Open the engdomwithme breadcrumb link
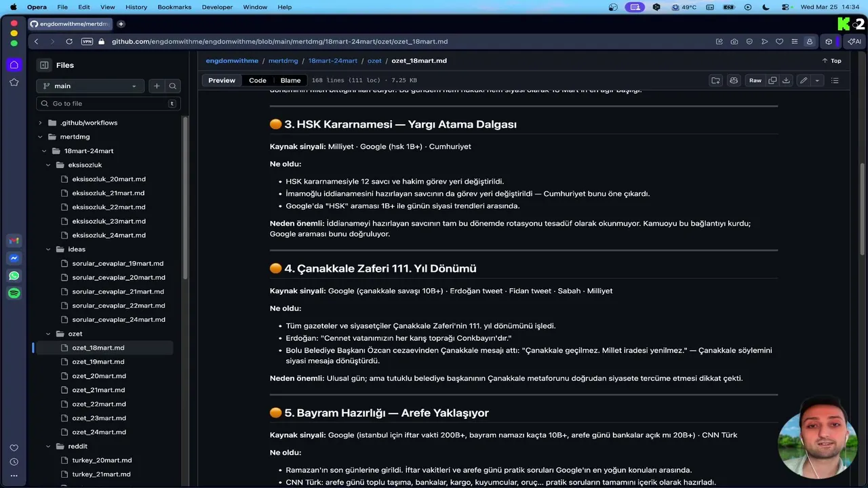Image resolution: width=868 pixels, height=488 pixels. [x=232, y=60]
